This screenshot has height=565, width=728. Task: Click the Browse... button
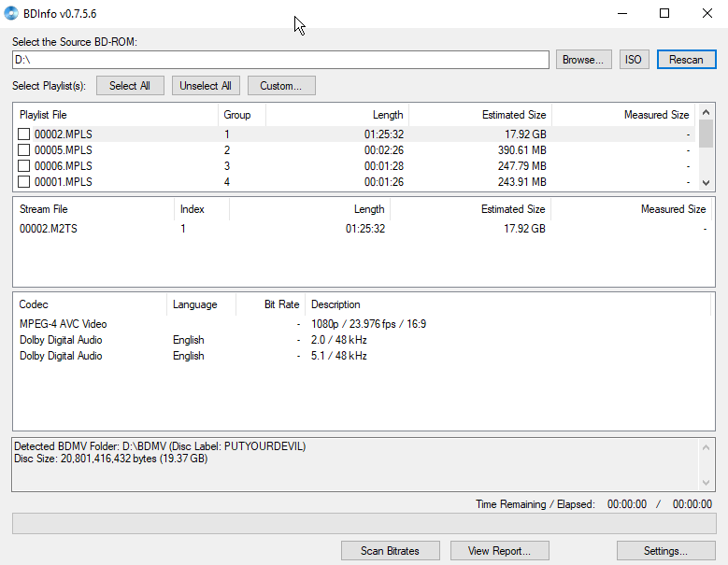[x=583, y=60]
